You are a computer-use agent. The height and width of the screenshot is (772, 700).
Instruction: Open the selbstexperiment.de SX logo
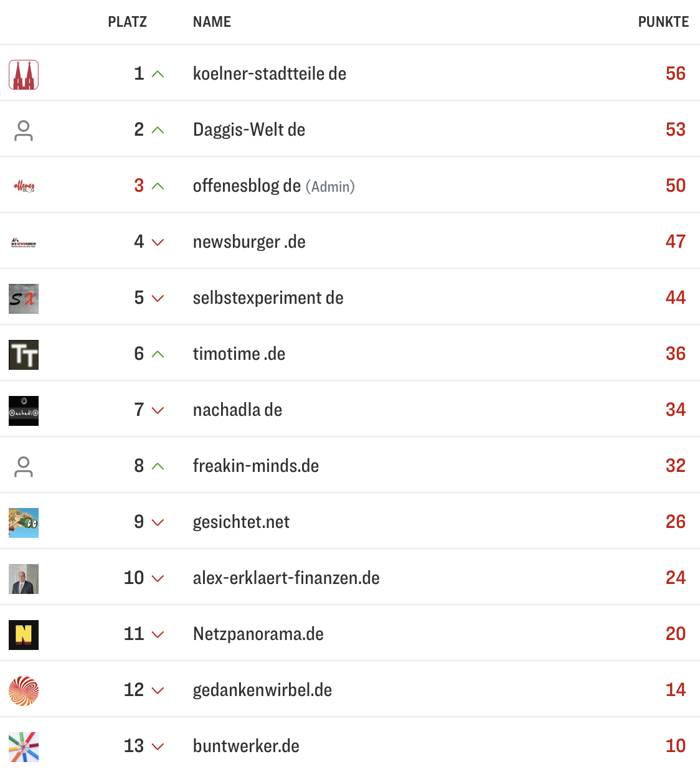click(x=23, y=298)
